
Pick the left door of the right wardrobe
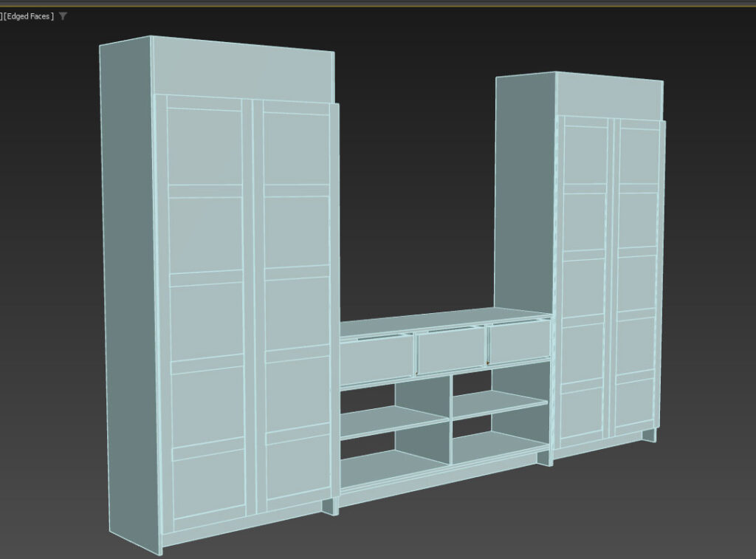[585, 281]
